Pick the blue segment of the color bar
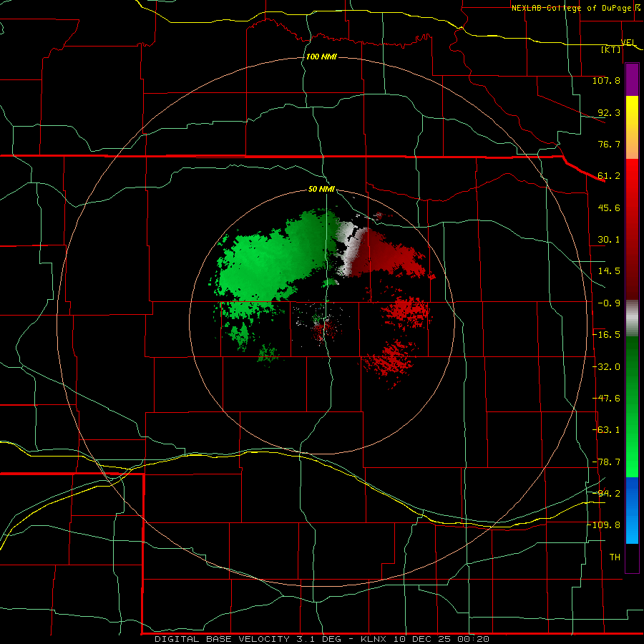Image resolution: width=644 pixels, height=644 pixels. (x=632, y=510)
